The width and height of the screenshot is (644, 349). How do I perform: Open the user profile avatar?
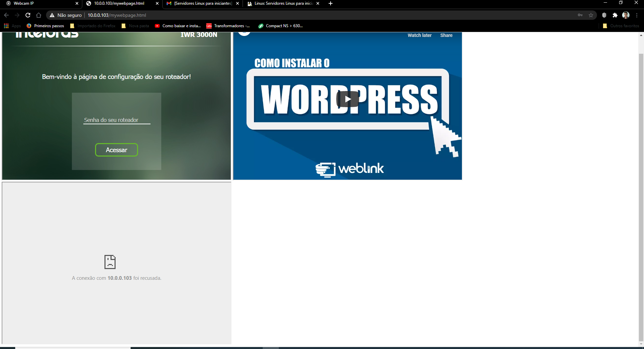(x=626, y=15)
